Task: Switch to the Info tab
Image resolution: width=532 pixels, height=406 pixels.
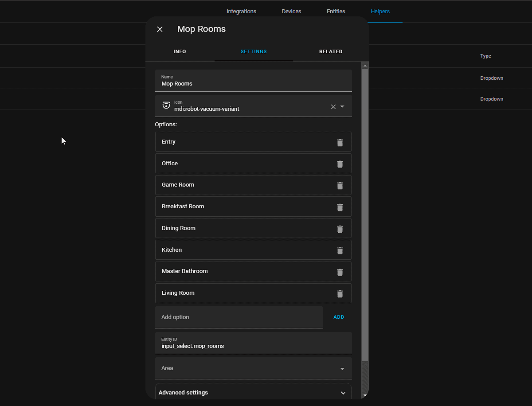Action: click(180, 51)
